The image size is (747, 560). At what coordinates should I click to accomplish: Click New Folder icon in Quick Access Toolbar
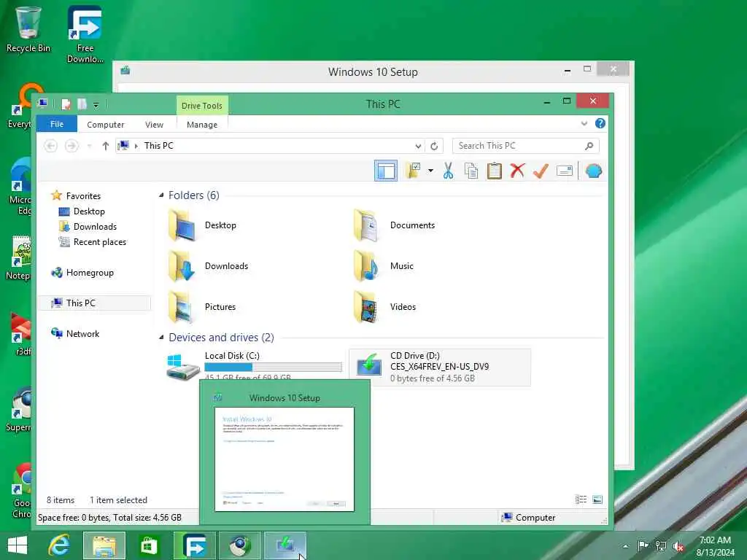(82, 104)
